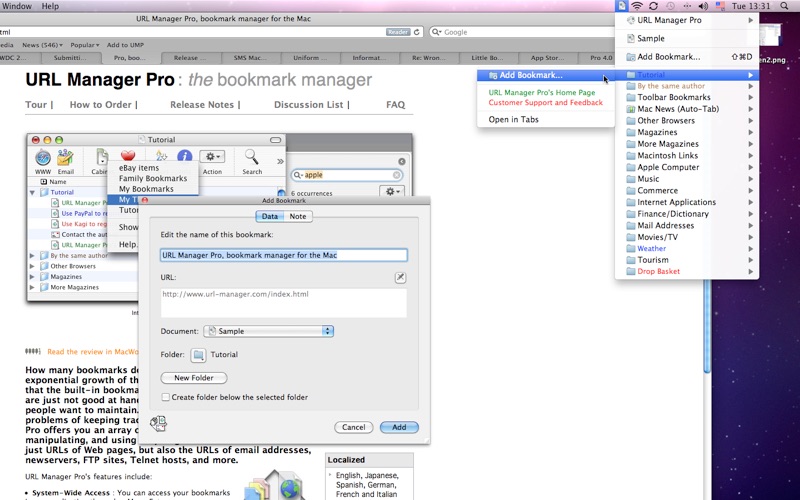
Task: Open the Help menu
Action: point(50,6)
